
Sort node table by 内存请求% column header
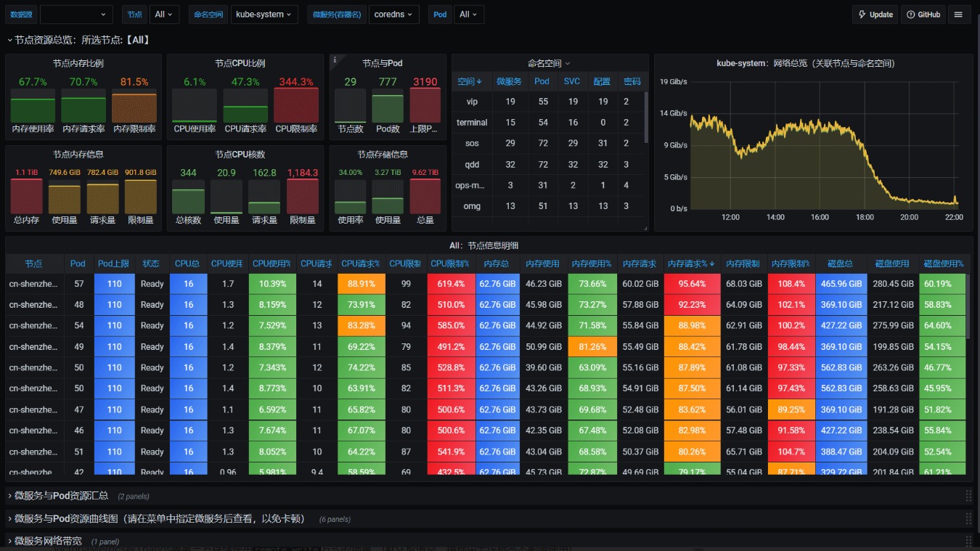point(691,264)
